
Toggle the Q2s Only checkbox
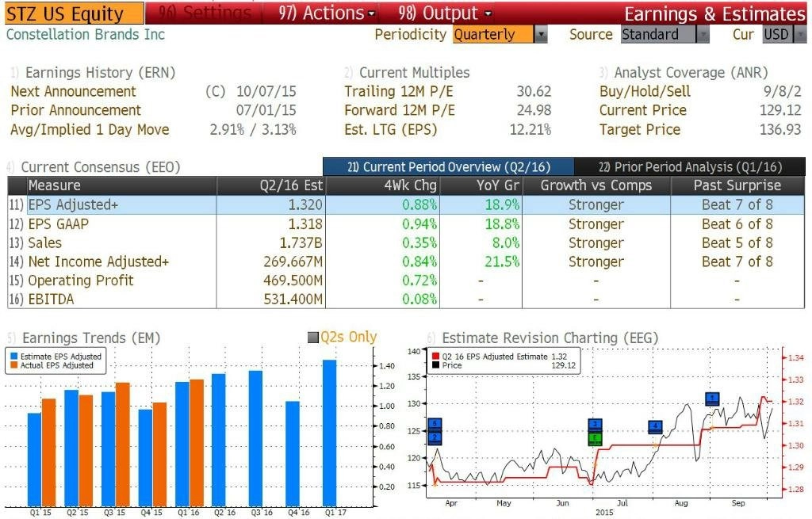312,338
